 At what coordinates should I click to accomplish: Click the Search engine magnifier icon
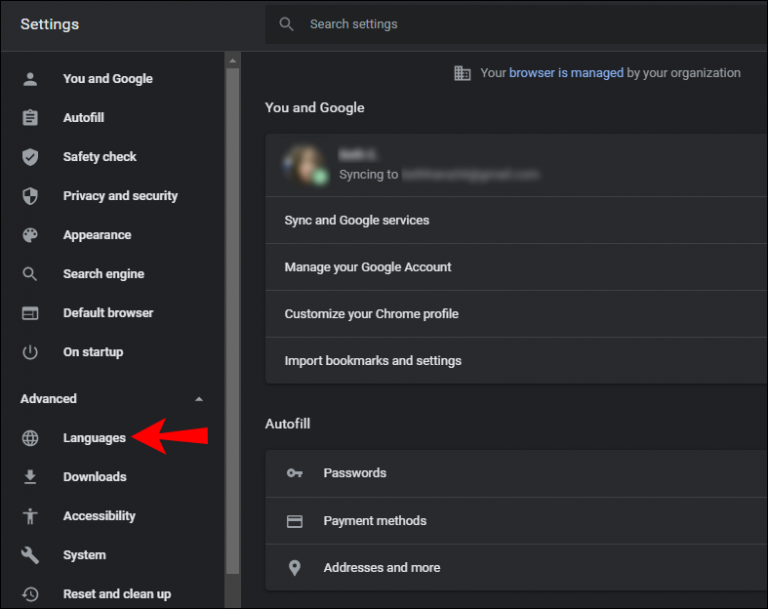[x=30, y=274]
